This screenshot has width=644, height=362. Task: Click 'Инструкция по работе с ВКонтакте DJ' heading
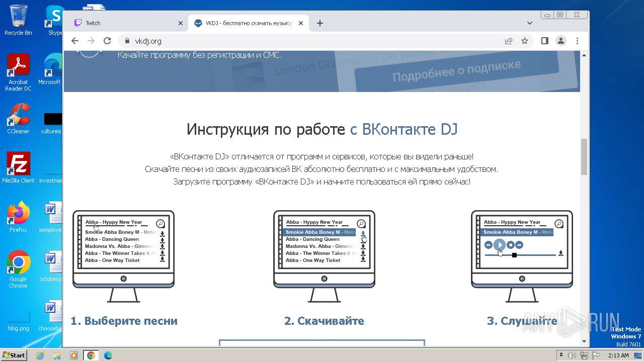[322, 129]
